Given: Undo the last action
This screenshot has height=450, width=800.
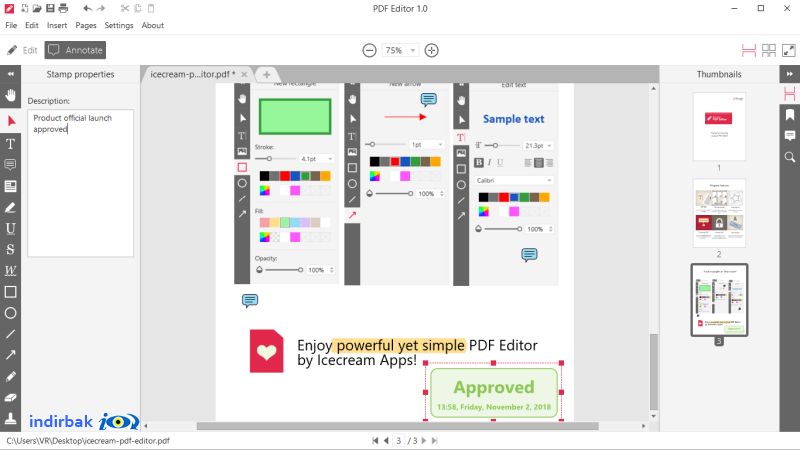Looking at the screenshot, I should 88,9.
